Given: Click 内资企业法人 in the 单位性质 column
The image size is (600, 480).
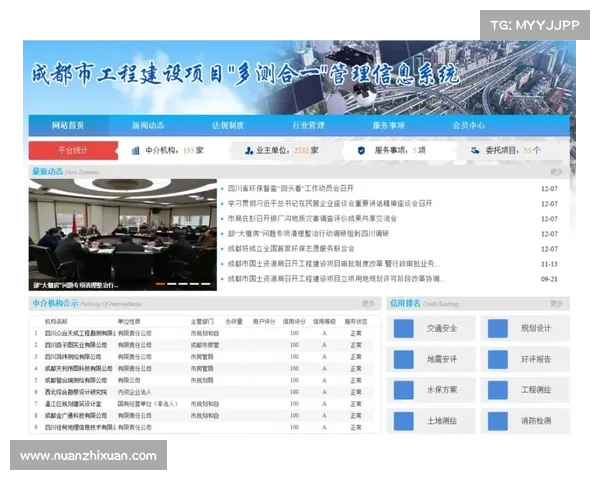Looking at the screenshot, I should click(134, 392).
